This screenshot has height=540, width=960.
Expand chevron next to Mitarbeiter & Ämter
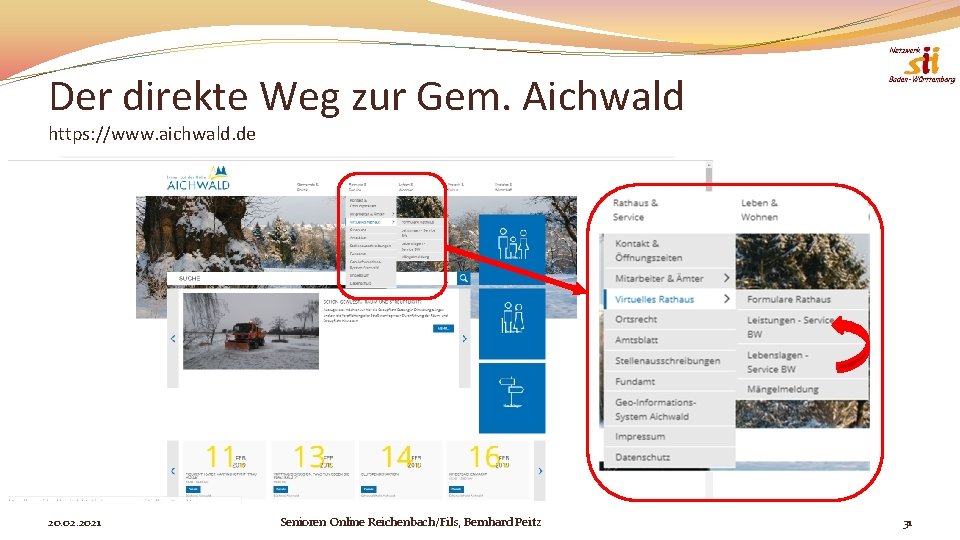pyautogui.click(x=727, y=278)
